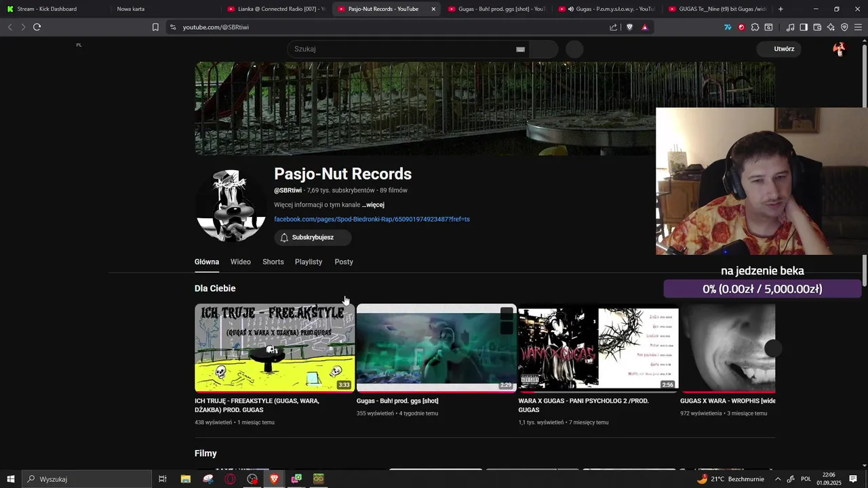The height and width of the screenshot is (488, 868).
Task: Bookmark this page icon in address bar
Action: click(155, 27)
